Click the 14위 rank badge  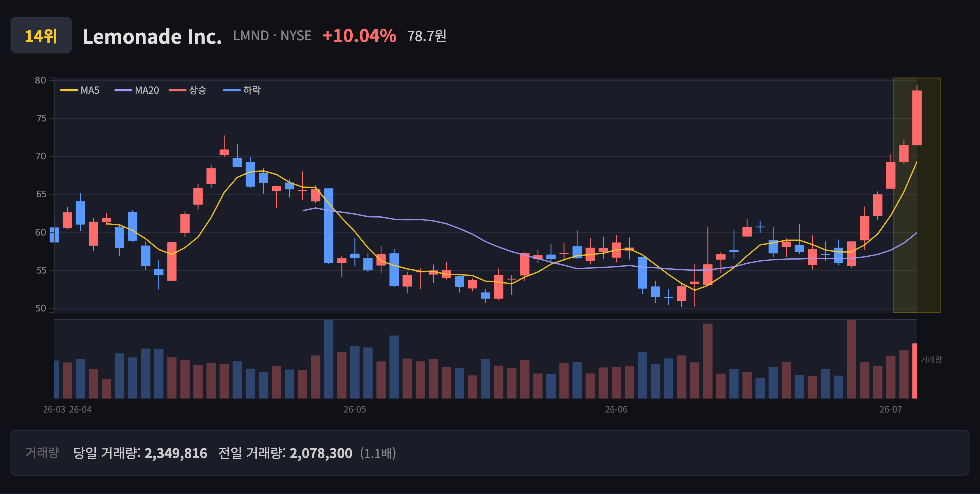(41, 35)
